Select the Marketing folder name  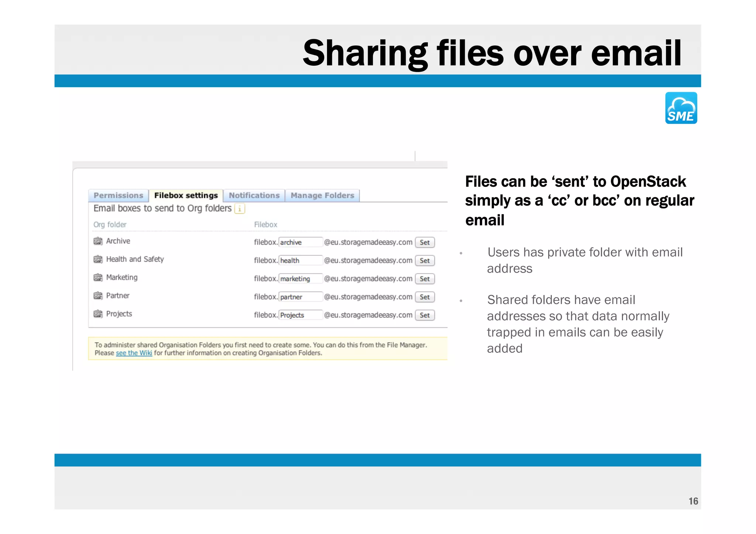coord(122,278)
